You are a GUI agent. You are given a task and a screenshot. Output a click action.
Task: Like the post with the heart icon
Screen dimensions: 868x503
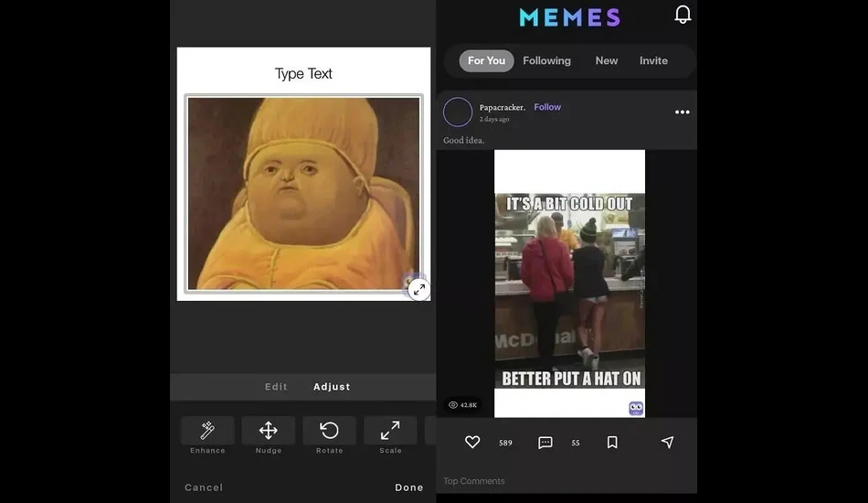[x=472, y=442]
